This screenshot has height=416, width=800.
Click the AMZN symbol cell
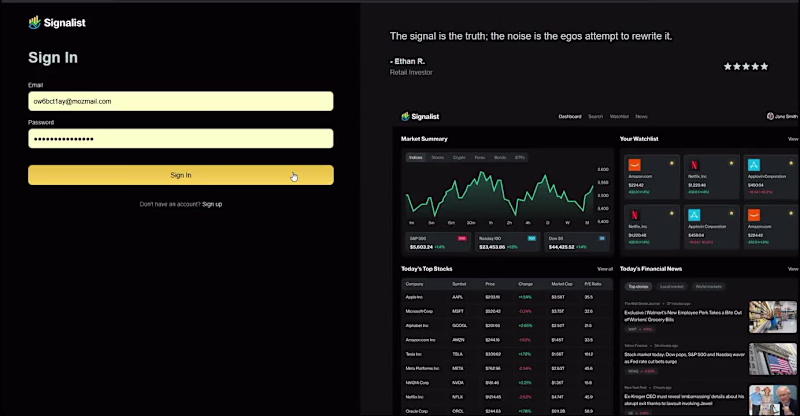458,340
